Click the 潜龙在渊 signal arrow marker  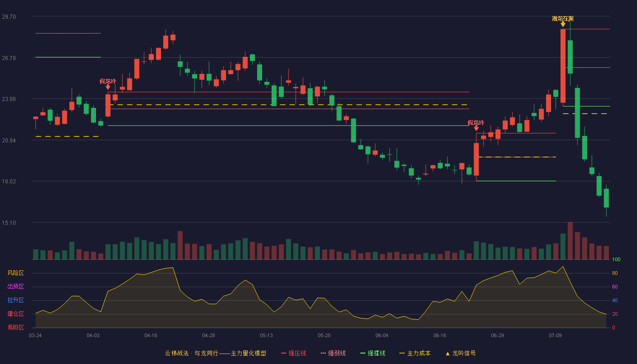tap(563, 24)
